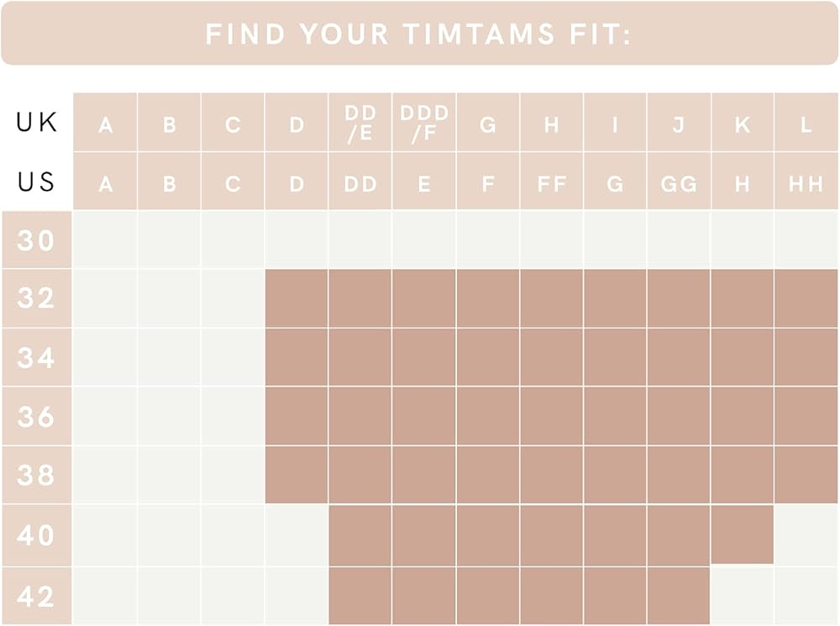The image size is (840, 626).
Task: Click the UK DDD/F cup header
Action: click(x=424, y=123)
